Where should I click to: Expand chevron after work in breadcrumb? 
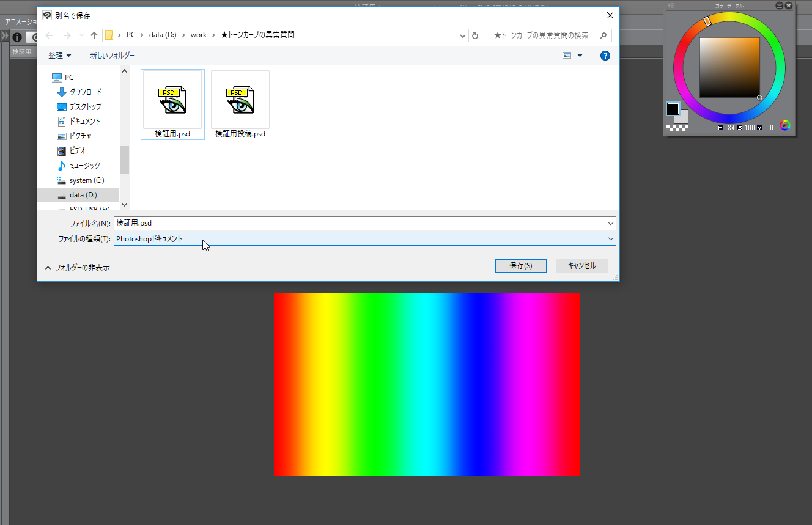tap(214, 35)
